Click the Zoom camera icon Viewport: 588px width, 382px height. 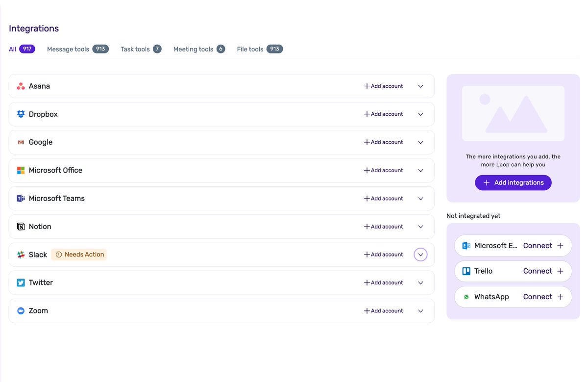point(21,311)
